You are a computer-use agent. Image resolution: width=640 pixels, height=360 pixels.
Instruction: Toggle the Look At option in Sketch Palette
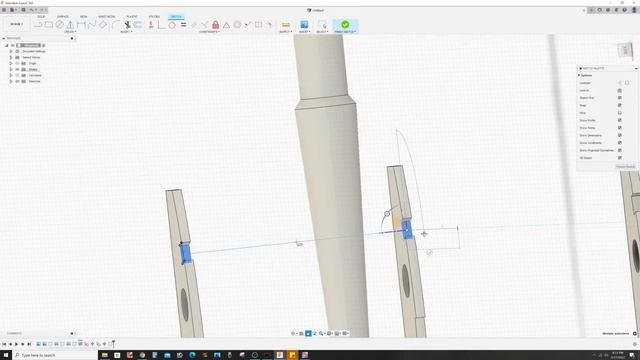tap(620, 90)
